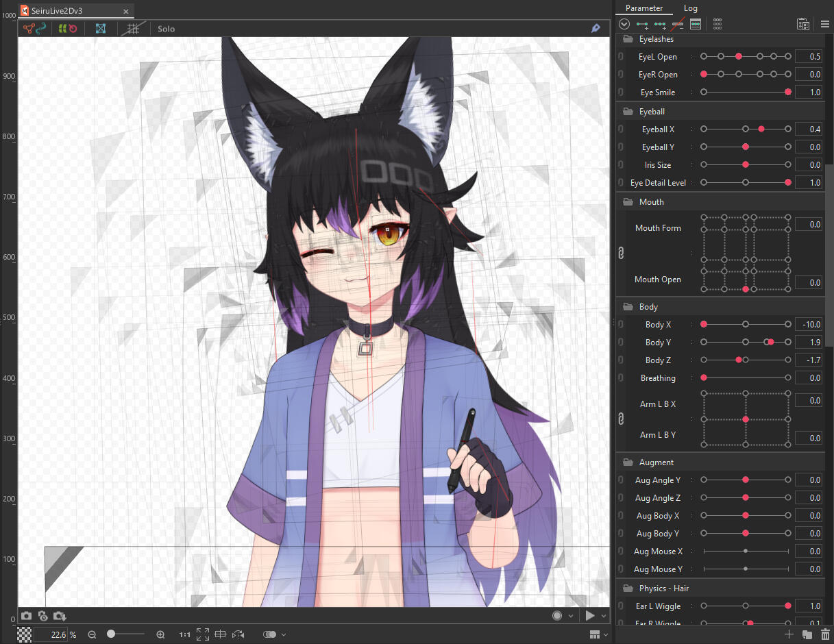
Task: Select the warp deformer creation tool
Action: click(x=62, y=28)
